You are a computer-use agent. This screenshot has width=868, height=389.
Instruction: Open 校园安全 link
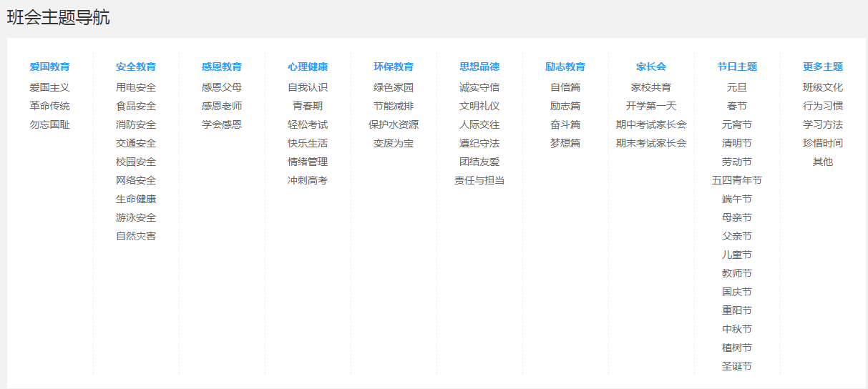(x=136, y=162)
